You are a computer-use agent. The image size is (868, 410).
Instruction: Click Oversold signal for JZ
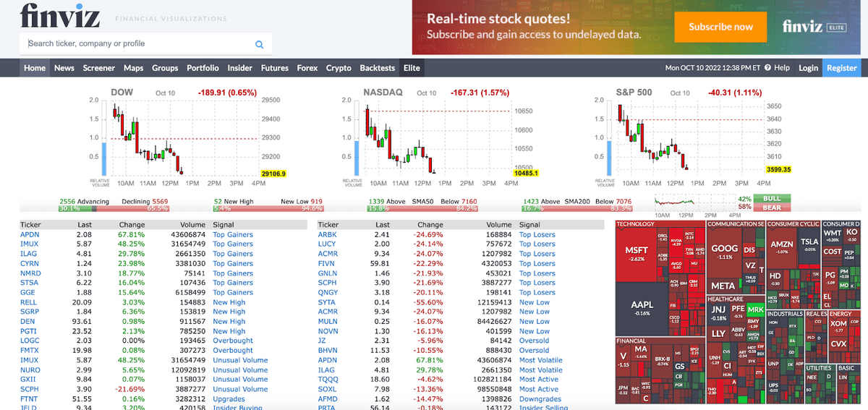[x=535, y=341]
